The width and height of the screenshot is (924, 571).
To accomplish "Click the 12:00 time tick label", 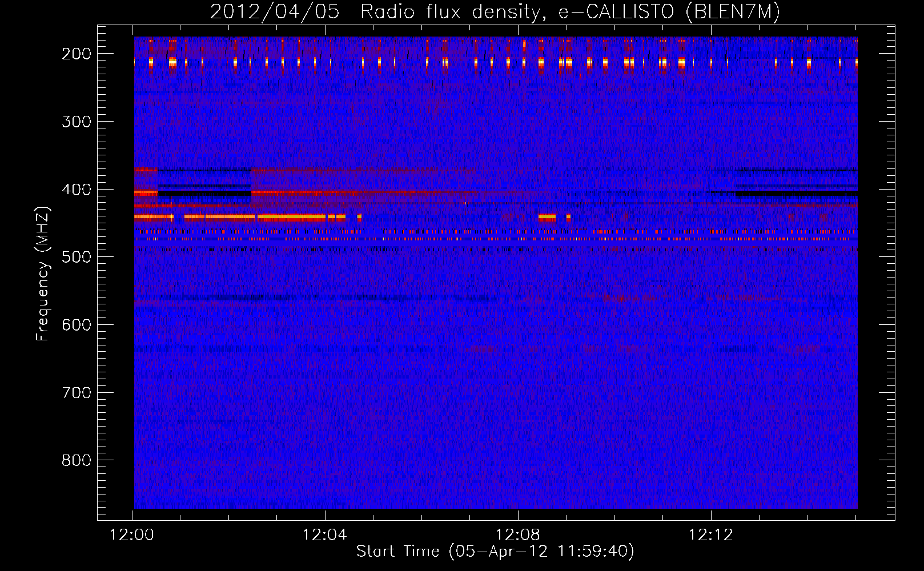I will (132, 535).
